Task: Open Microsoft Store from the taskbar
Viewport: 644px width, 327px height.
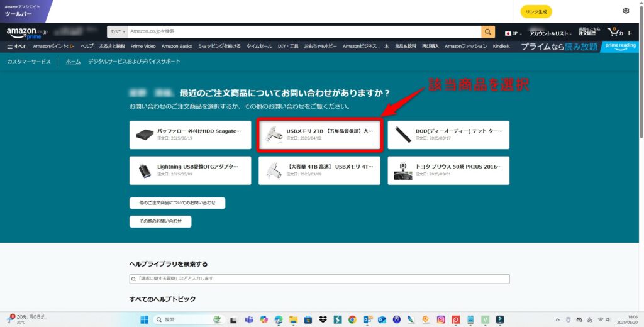Action: (308, 319)
